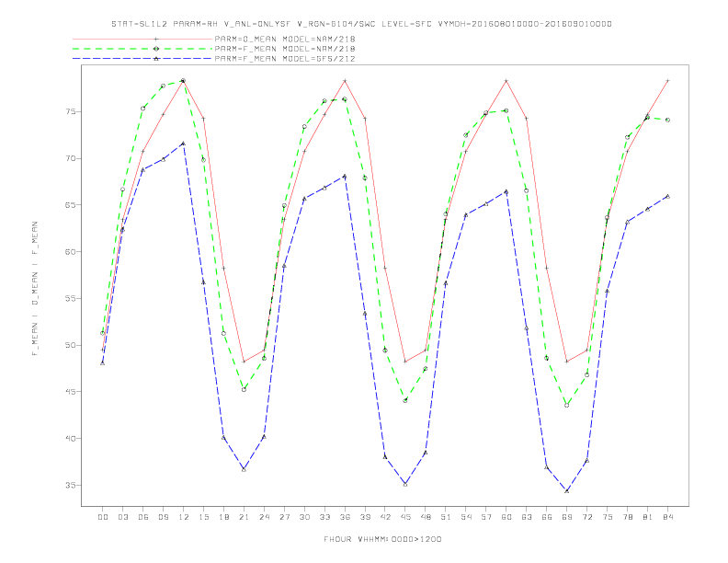Click x-axis tick label 21
The height and width of the screenshot is (563, 728).
(x=244, y=517)
